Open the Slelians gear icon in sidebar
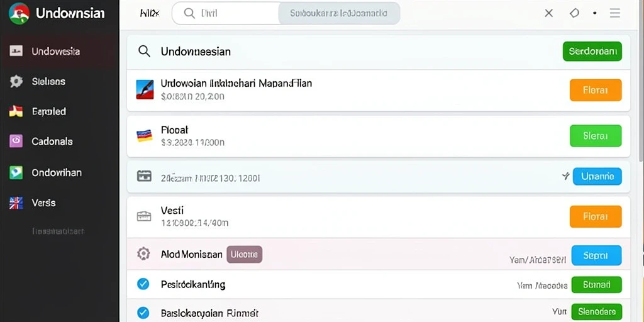This screenshot has width=644, height=322. pos(16,81)
